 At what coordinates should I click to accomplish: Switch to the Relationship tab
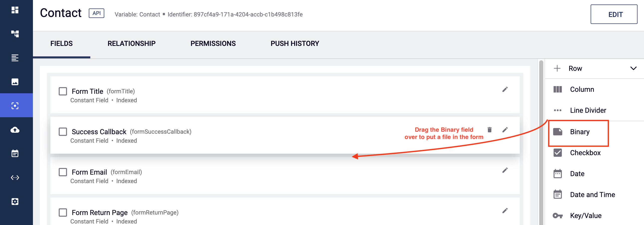pos(131,43)
